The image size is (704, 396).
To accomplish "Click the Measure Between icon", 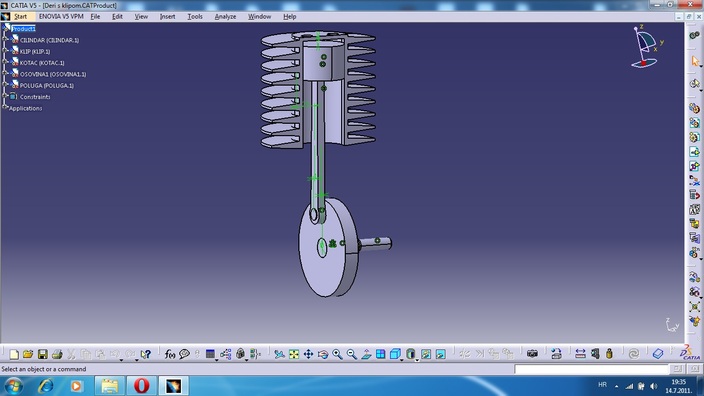I will coord(580,354).
